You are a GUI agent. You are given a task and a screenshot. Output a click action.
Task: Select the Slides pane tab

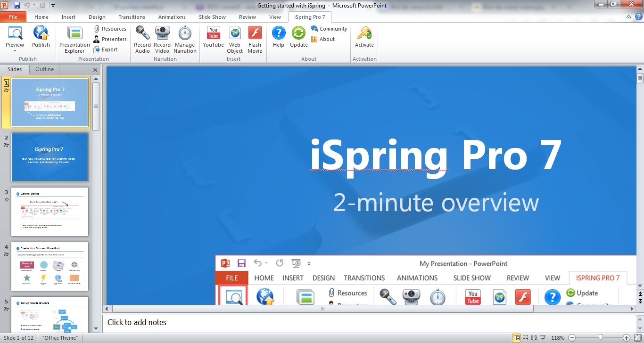click(15, 69)
